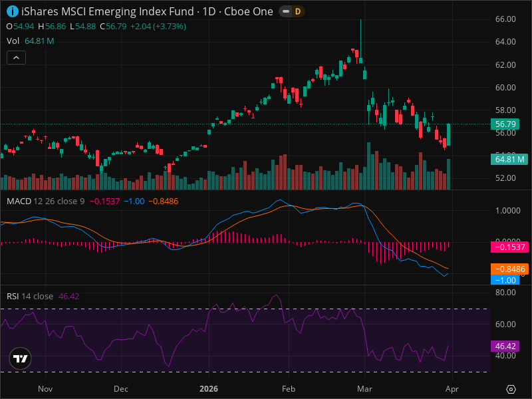Click the 60.00 price scale label

click(505, 88)
